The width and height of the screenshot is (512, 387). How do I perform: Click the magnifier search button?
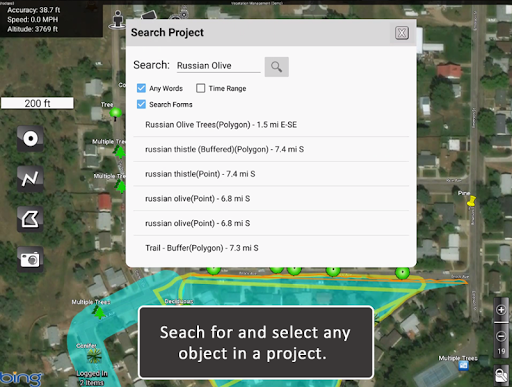pyautogui.click(x=276, y=67)
